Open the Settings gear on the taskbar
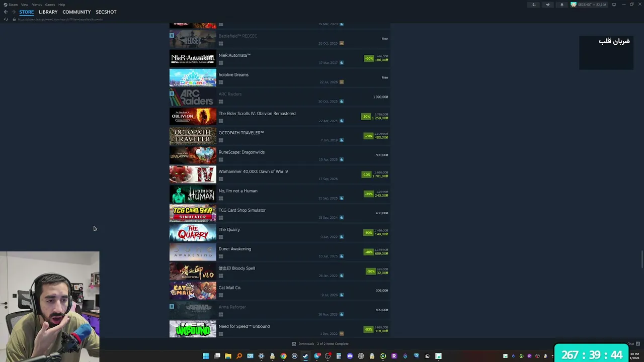The height and width of the screenshot is (362, 644). coord(261,356)
